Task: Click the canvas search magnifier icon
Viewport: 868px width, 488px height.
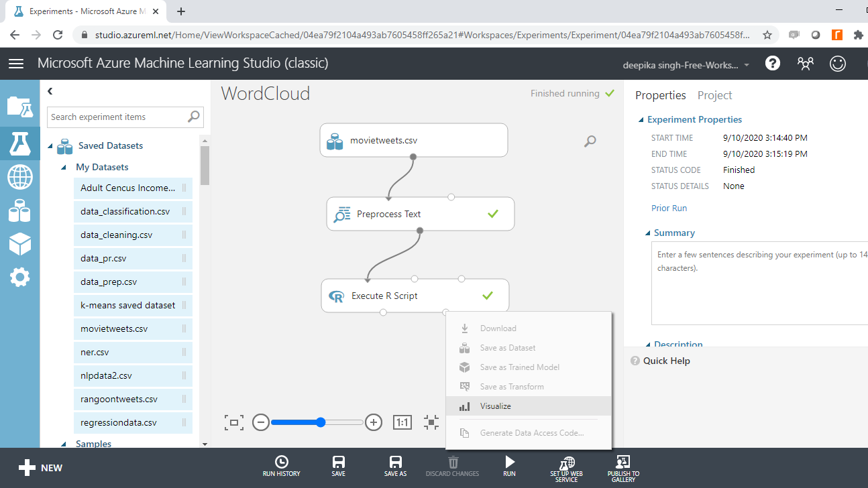Action: click(590, 141)
